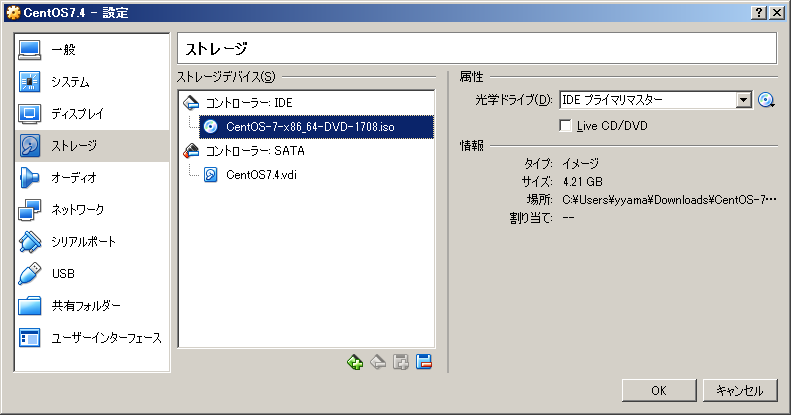Choose a virtual optical disk via disc icon
The image size is (791, 415).
(x=766, y=100)
